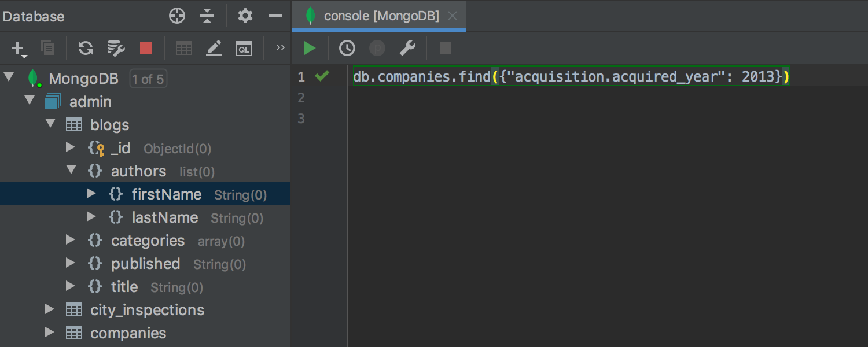Open the QL query console icon
This screenshot has height=347, width=868.
(x=244, y=49)
